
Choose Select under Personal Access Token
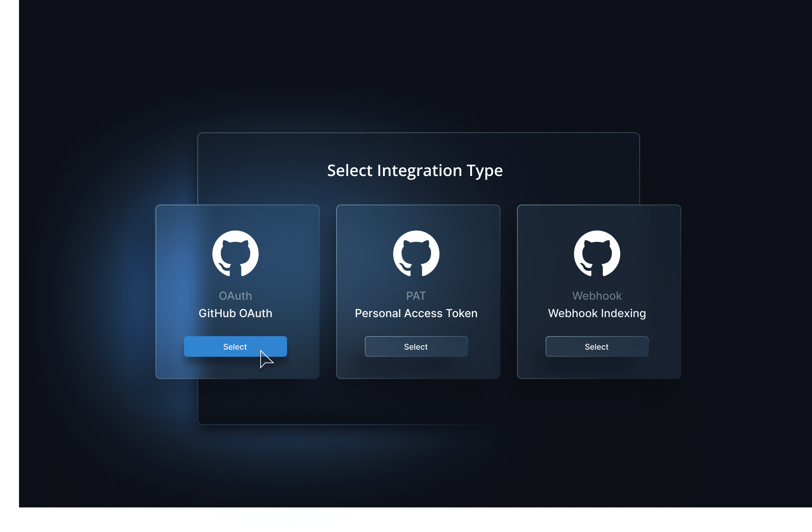[416, 346]
